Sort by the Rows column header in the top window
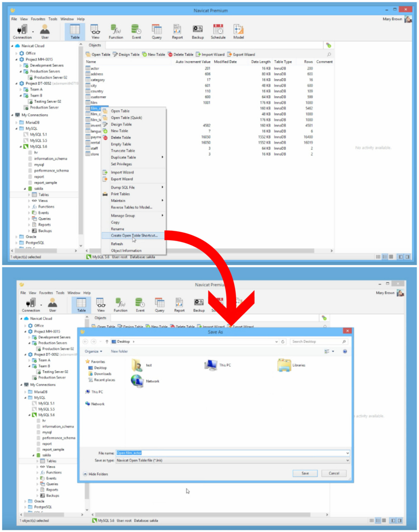The width and height of the screenshot is (419, 532). click(x=308, y=62)
